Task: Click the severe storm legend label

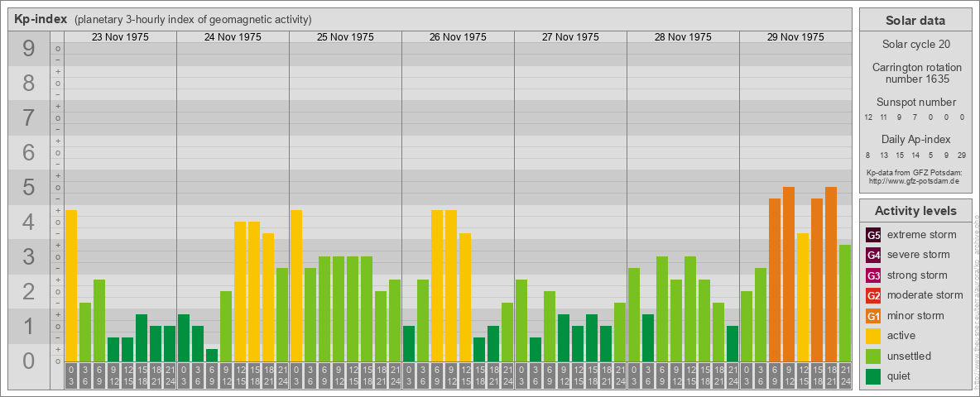Action: point(918,255)
